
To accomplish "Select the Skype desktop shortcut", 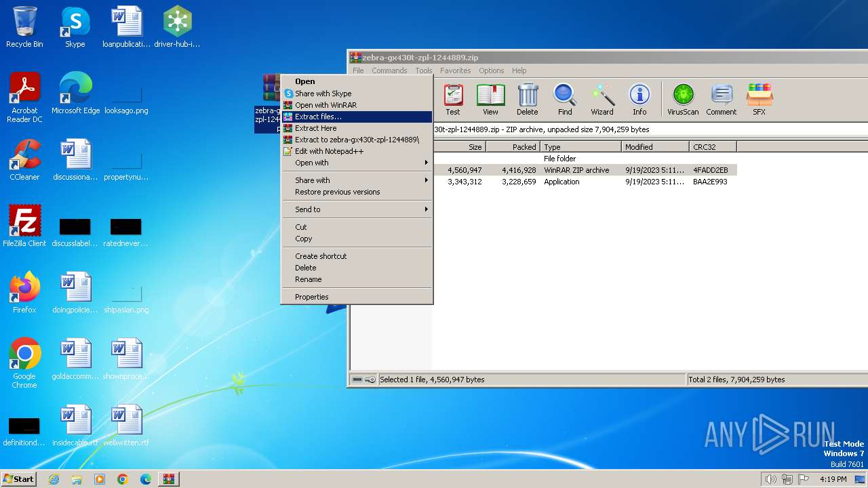I will [75, 27].
